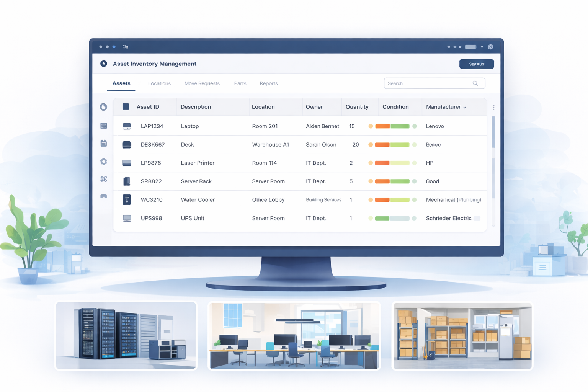Open the Move Requests tab
Screen dimensions: 588x392
[202, 83]
